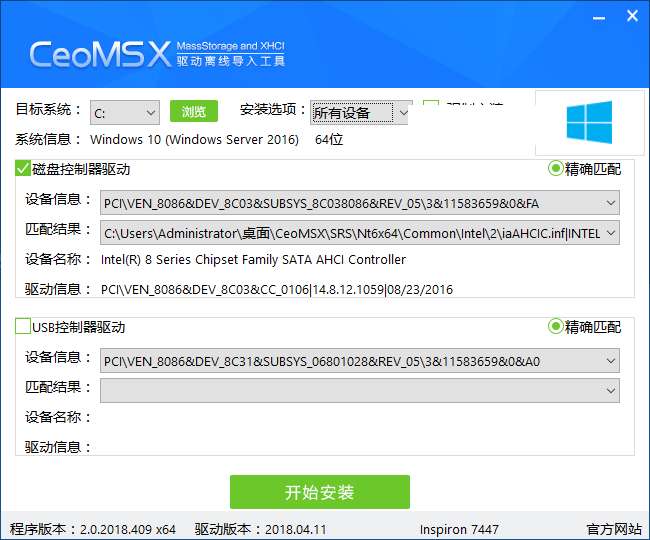Expand disk controller 匹配结果 dropdown
The width and height of the screenshot is (650, 540).
tap(360, 233)
